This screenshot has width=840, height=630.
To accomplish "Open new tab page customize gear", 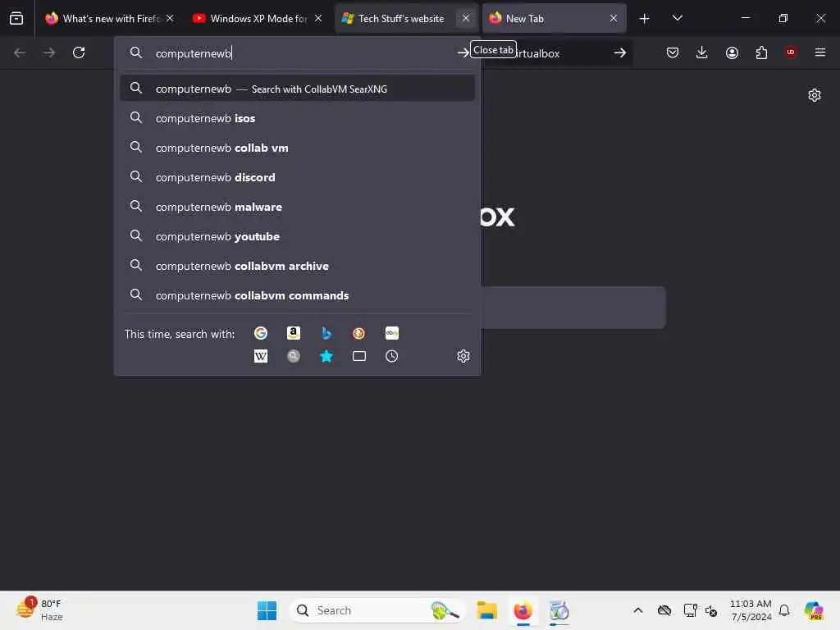I will pos(815,95).
